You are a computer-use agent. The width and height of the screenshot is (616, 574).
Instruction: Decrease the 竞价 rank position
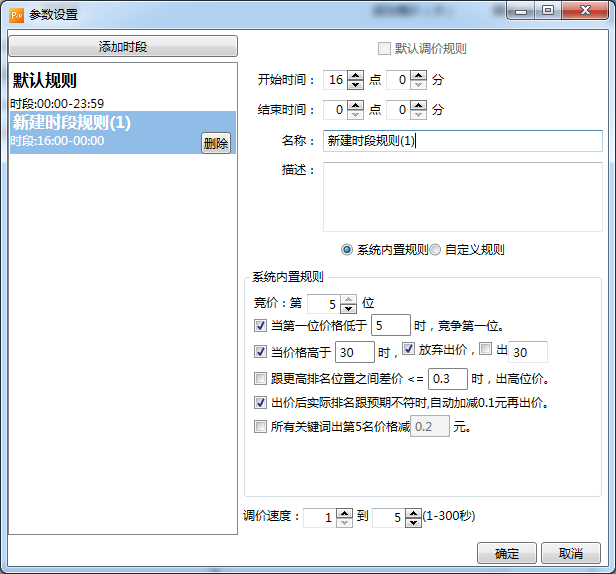tap(349, 308)
